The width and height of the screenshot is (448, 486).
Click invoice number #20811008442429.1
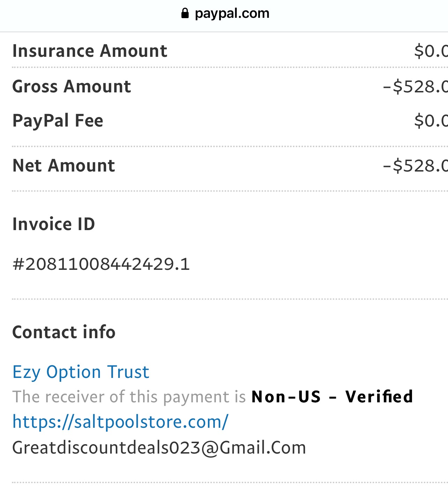click(101, 265)
